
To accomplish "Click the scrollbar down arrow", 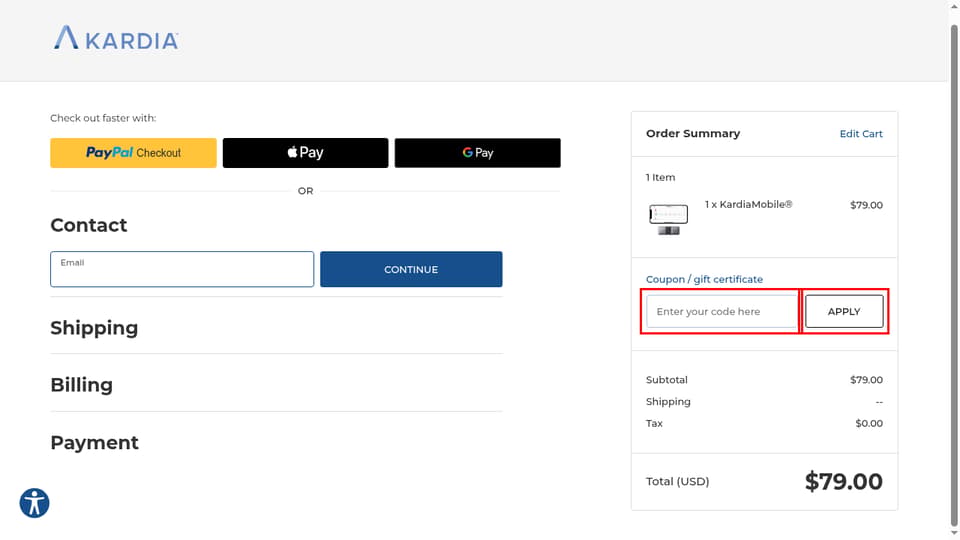I will point(954,534).
